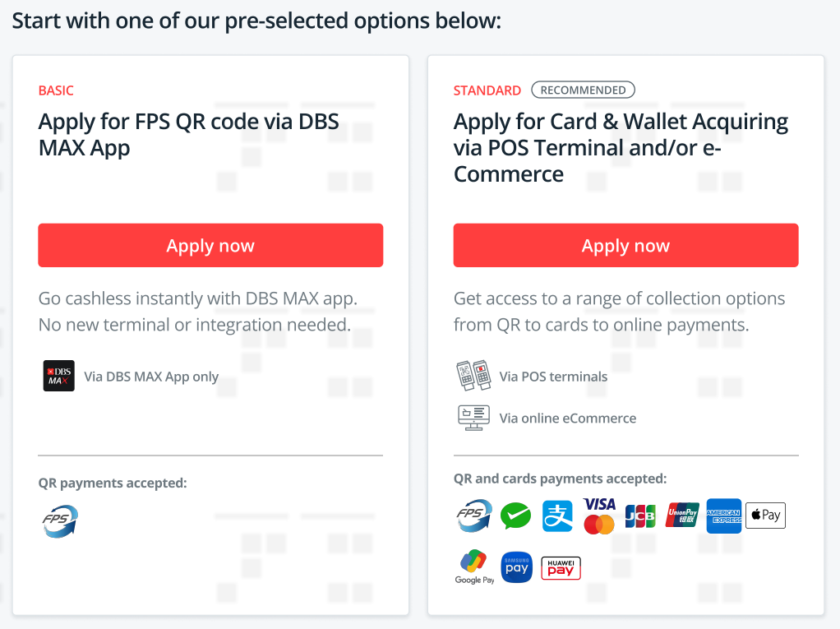This screenshot has width=840, height=629.
Task: Click the DBS MAX app icon
Action: [x=58, y=376]
